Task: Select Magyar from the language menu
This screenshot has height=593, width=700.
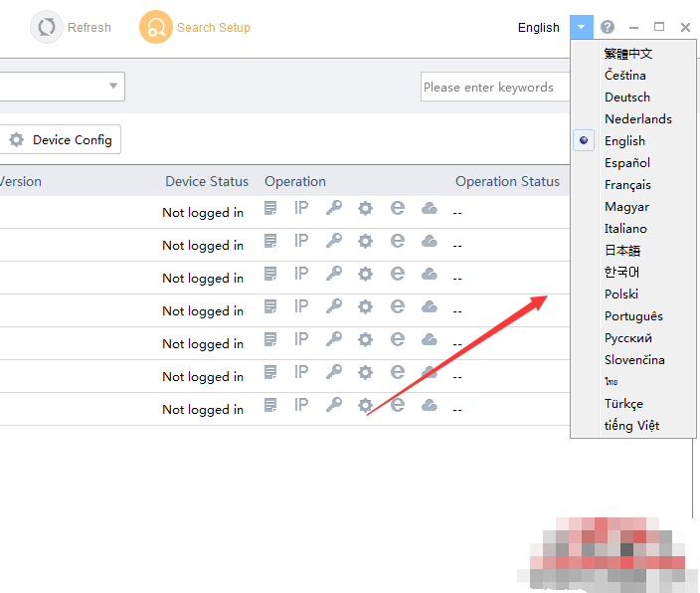Action: pos(626,206)
